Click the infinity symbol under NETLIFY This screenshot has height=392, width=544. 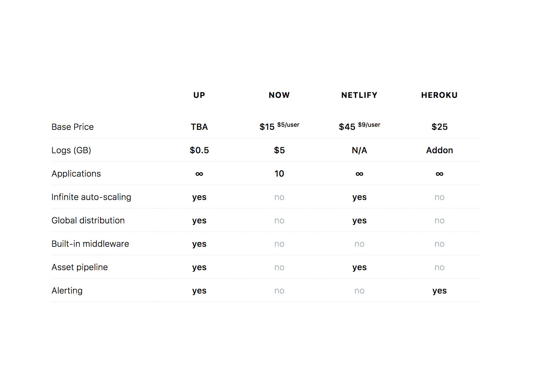point(359,174)
